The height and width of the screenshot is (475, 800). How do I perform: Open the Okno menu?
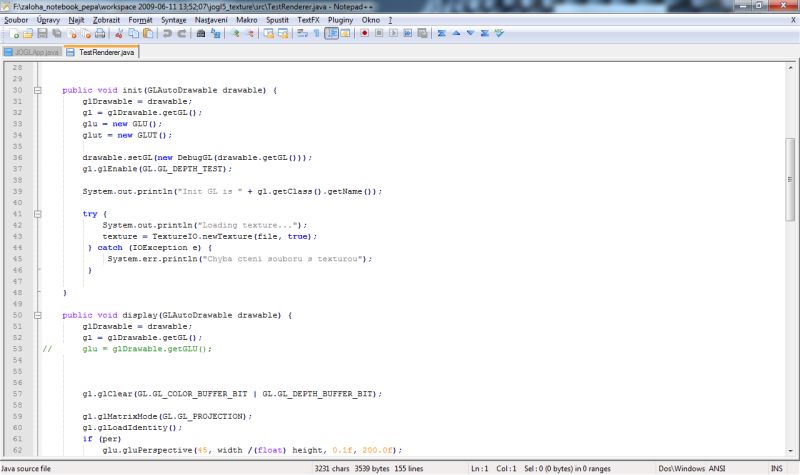(370, 20)
